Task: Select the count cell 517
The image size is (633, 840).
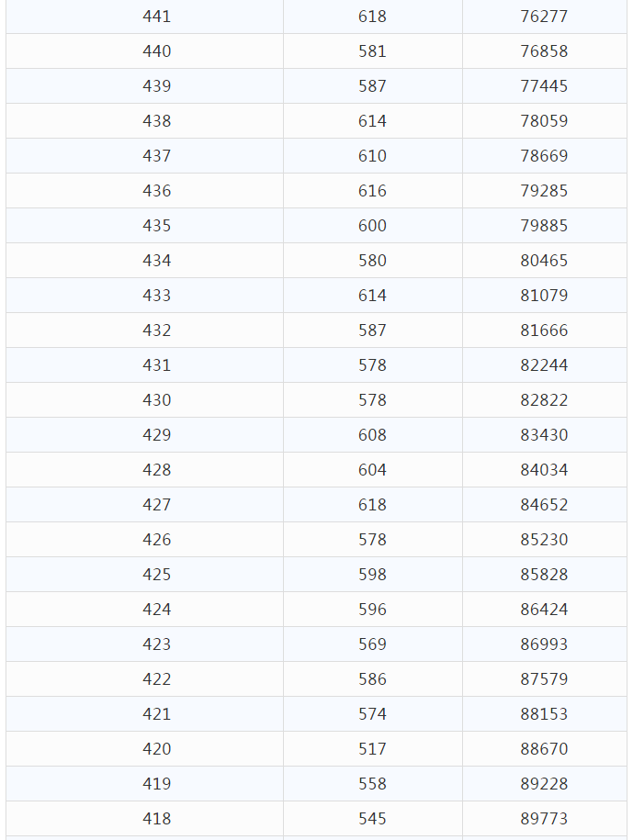Action: tap(372, 749)
